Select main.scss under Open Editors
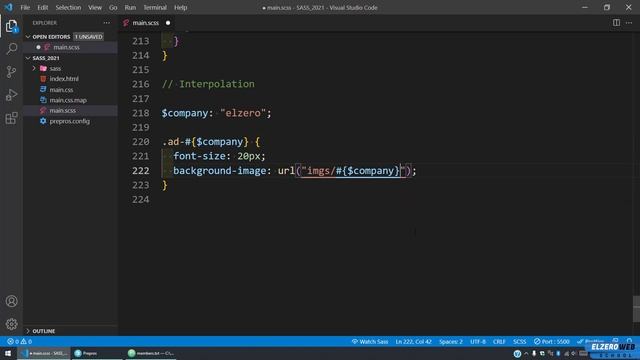Screen dimensions: 640x360 tap(71, 47)
